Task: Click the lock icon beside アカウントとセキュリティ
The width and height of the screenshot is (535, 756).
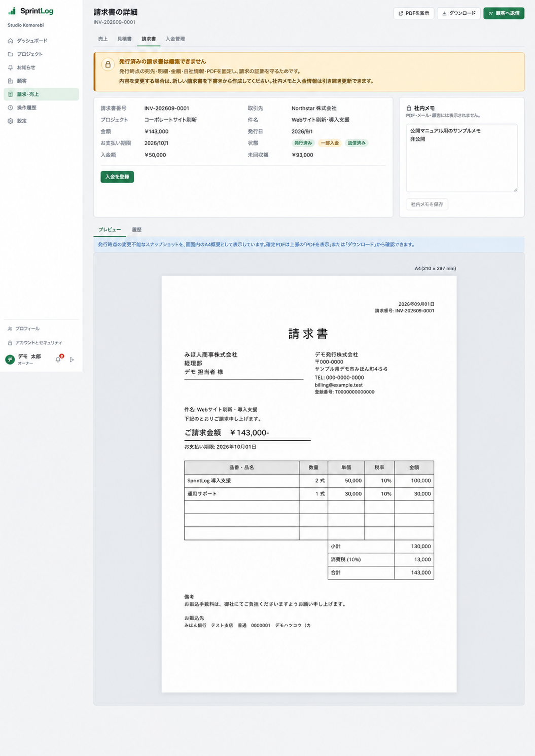Action: (x=10, y=343)
